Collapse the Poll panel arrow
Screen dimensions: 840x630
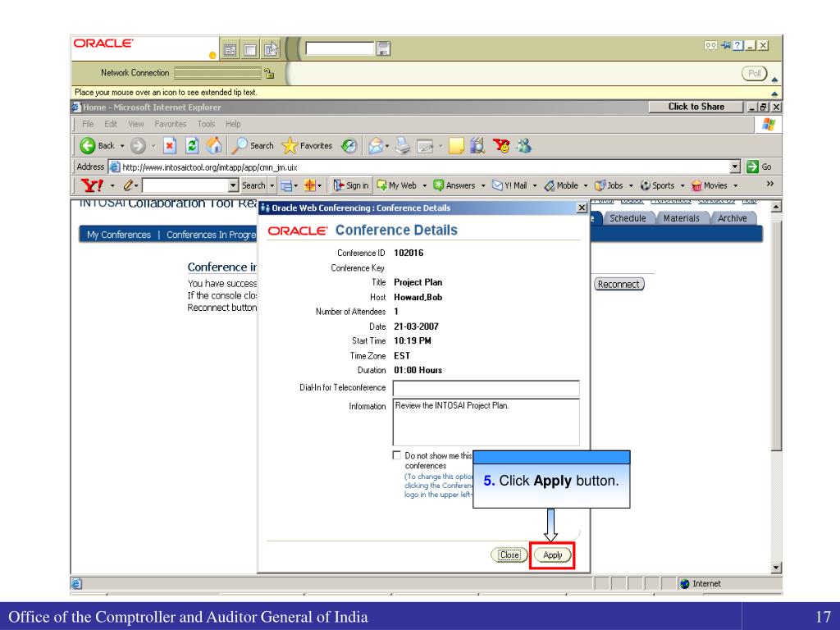point(774,80)
